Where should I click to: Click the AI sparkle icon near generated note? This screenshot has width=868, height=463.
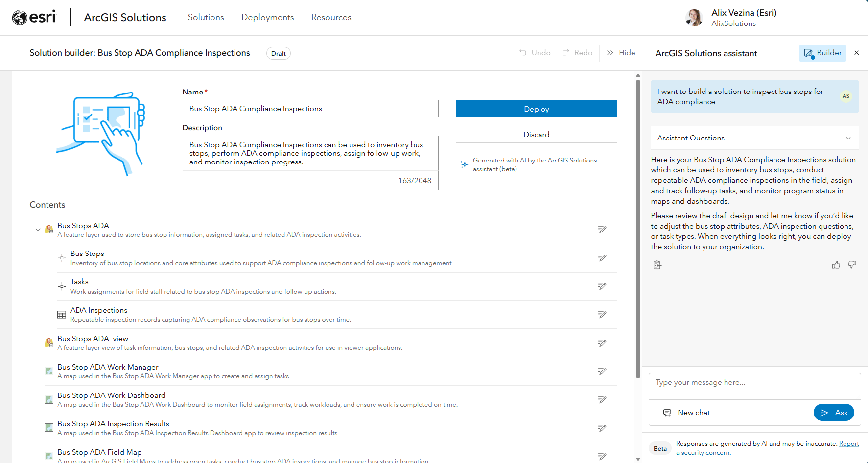pos(464,164)
